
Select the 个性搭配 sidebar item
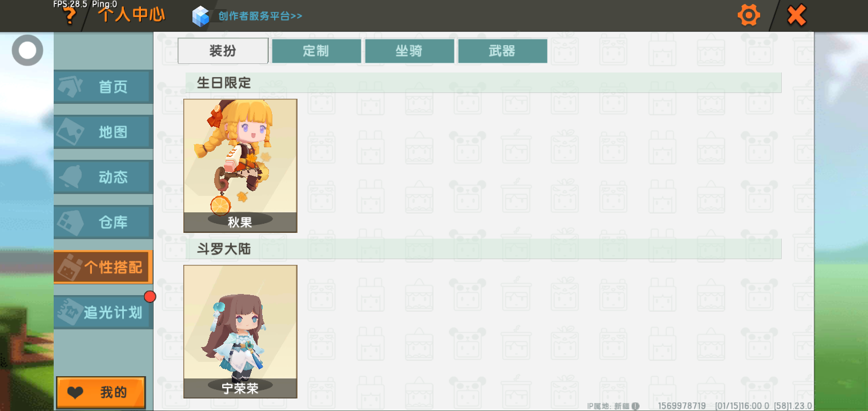[103, 267]
